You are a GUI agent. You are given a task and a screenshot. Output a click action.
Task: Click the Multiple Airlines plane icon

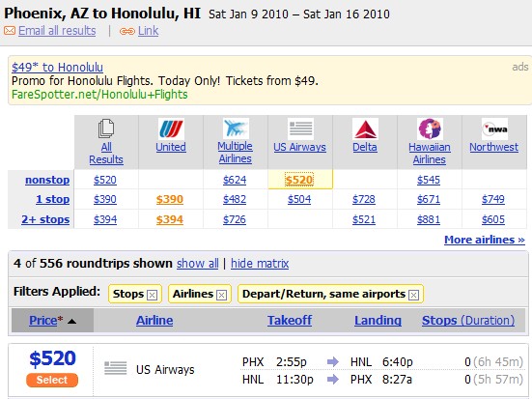[x=236, y=128]
